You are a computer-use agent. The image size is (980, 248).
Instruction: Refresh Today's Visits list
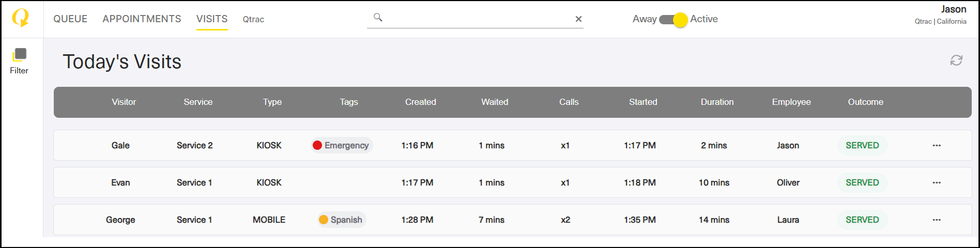[x=956, y=60]
